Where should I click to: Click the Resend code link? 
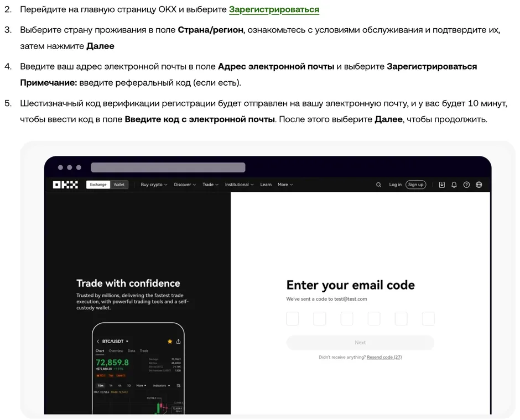tap(384, 357)
